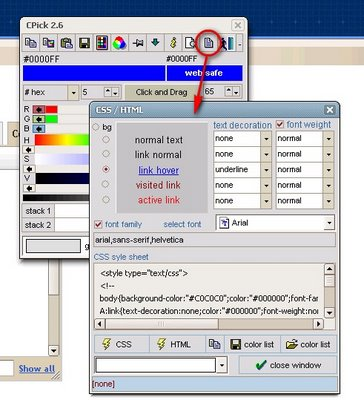Open the dropdown left of close window button
The width and height of the screenshot is (364, 400).
point(222,365)
